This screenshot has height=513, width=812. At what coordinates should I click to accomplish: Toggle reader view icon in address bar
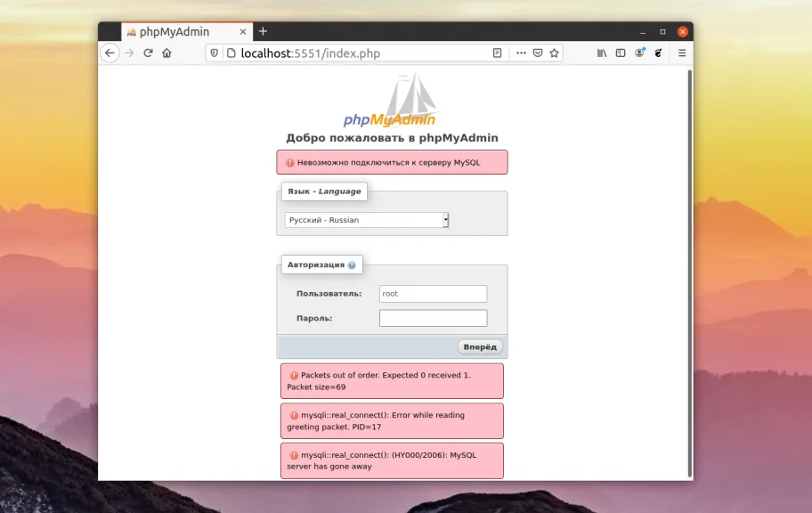click(x=497, y=53)
